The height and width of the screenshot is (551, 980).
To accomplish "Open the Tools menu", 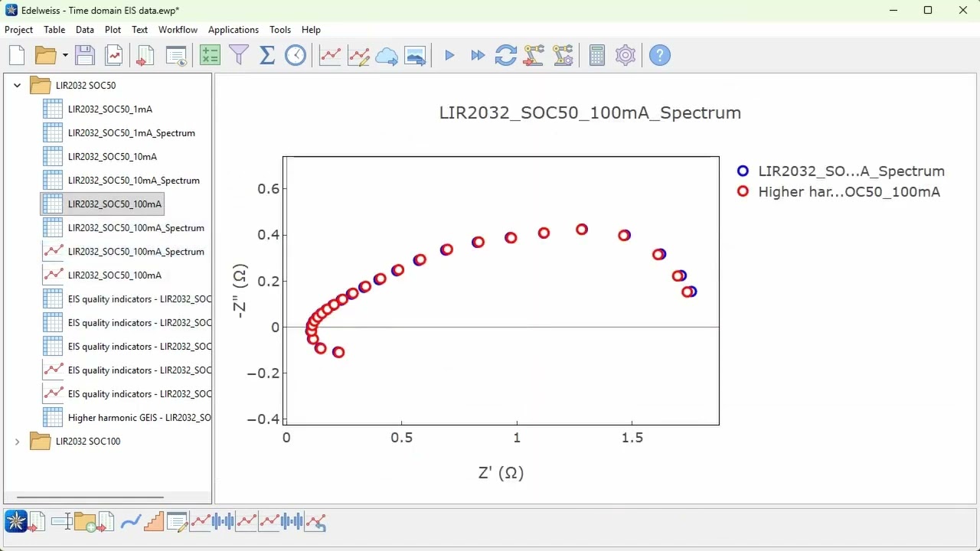I will pyautogui.click(x=279, y=29).
